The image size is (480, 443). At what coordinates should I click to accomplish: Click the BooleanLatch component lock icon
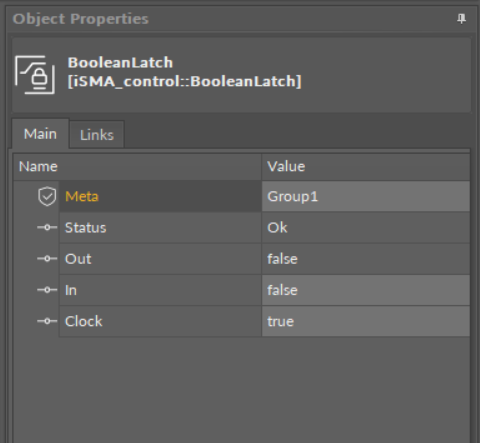35,75
